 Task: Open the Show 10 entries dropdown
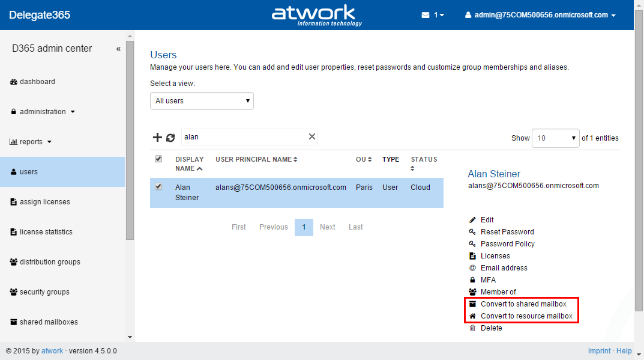pos(556,138)
